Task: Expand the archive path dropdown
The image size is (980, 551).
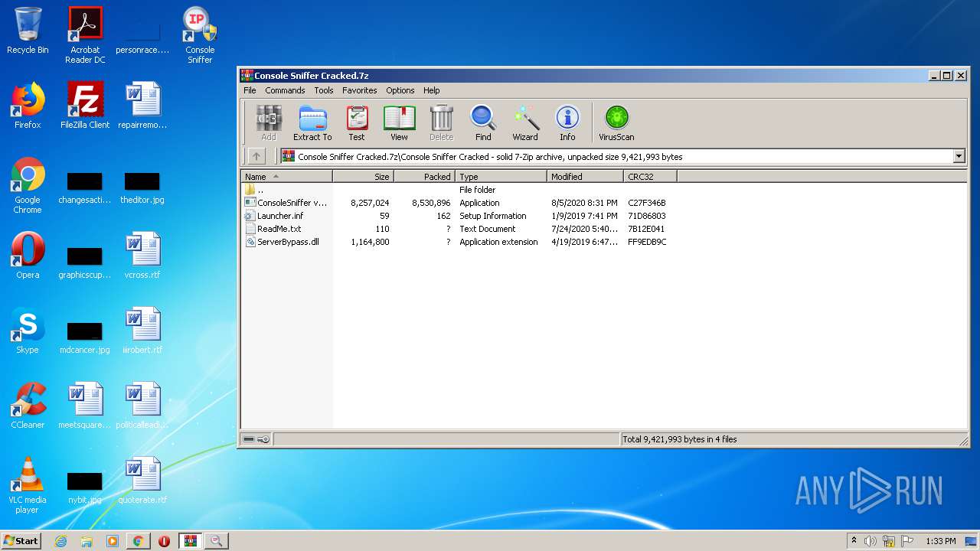Action: pyautogui.click(x=959, y=156)
